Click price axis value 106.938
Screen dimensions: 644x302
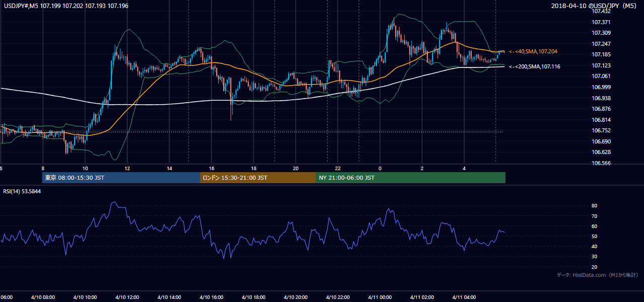601,98
